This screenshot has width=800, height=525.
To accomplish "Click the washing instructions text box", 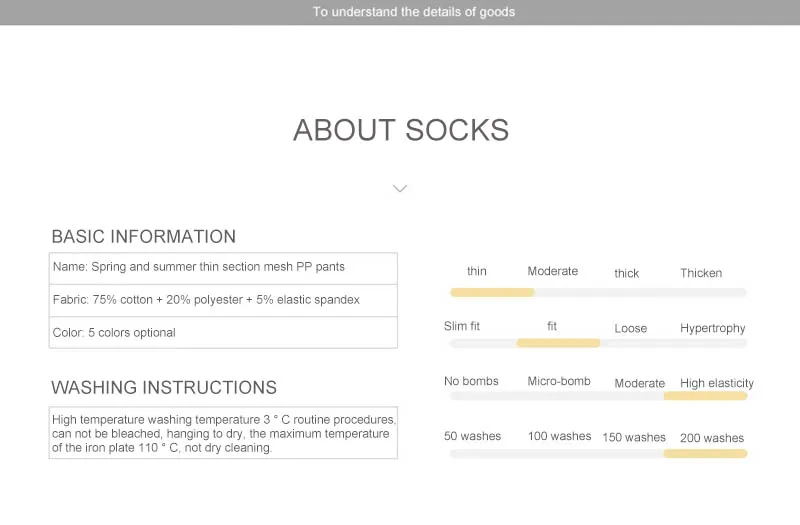I will point(223,433).
